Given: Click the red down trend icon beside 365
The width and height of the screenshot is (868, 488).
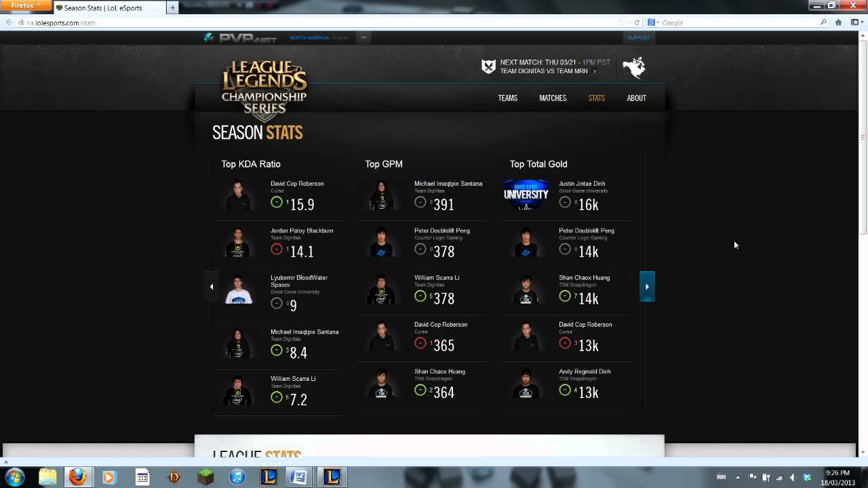Looking at the screenshot, I should coord(420,343).
